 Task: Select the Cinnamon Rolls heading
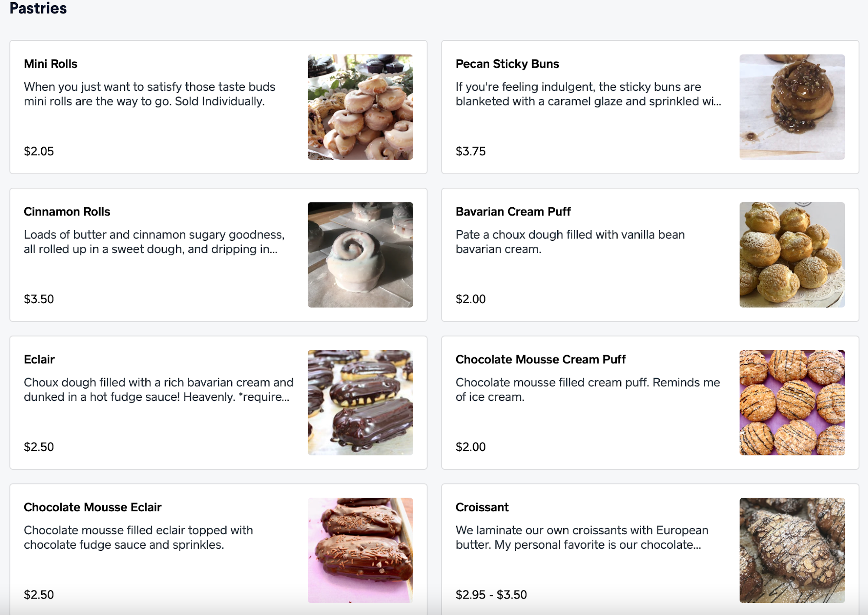point(67,212)
